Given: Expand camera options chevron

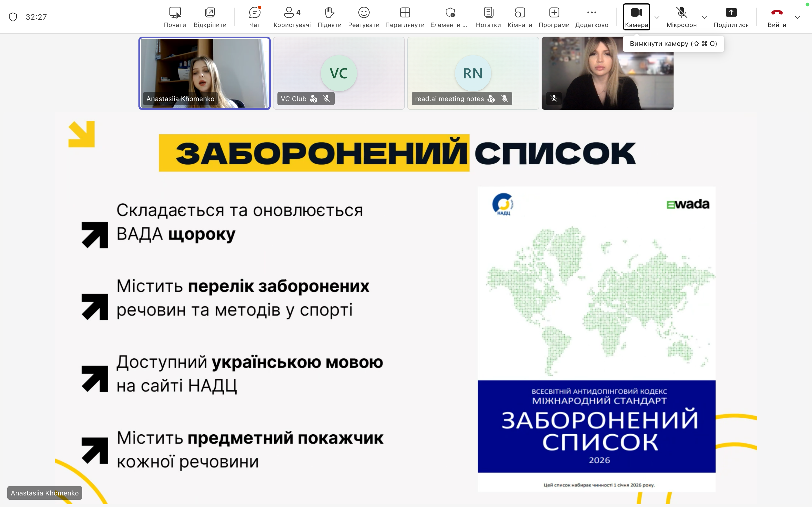Looking at the screenshot, I should [657, 17].
